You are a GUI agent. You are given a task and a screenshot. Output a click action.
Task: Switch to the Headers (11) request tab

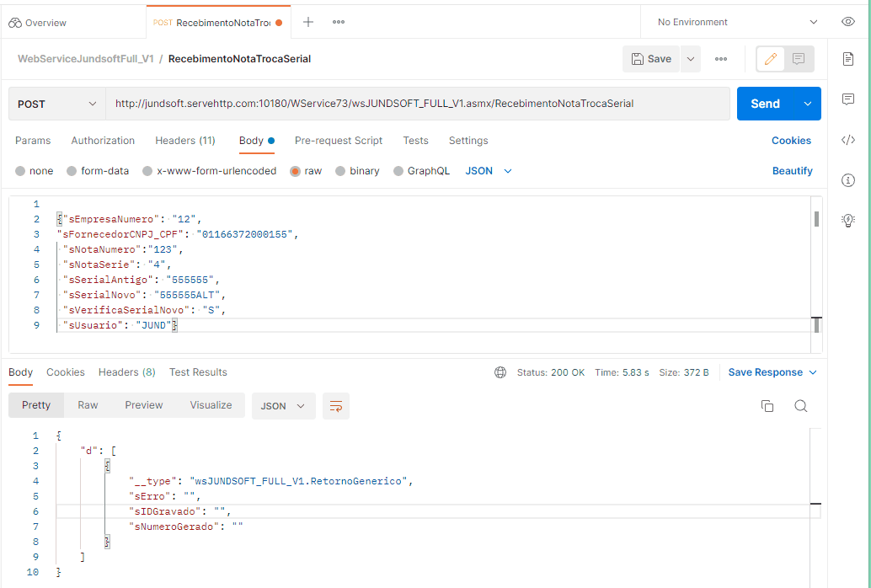184,141
